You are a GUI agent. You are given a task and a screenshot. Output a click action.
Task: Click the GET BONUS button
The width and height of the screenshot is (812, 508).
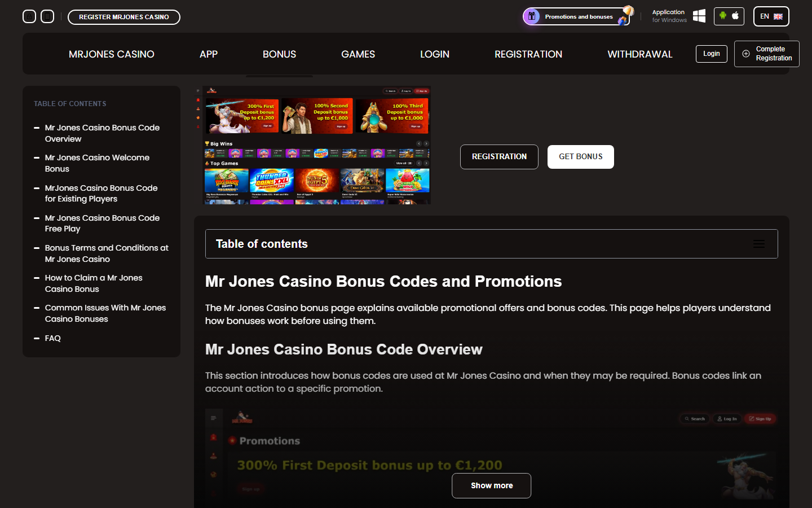[x=580, y=157]
